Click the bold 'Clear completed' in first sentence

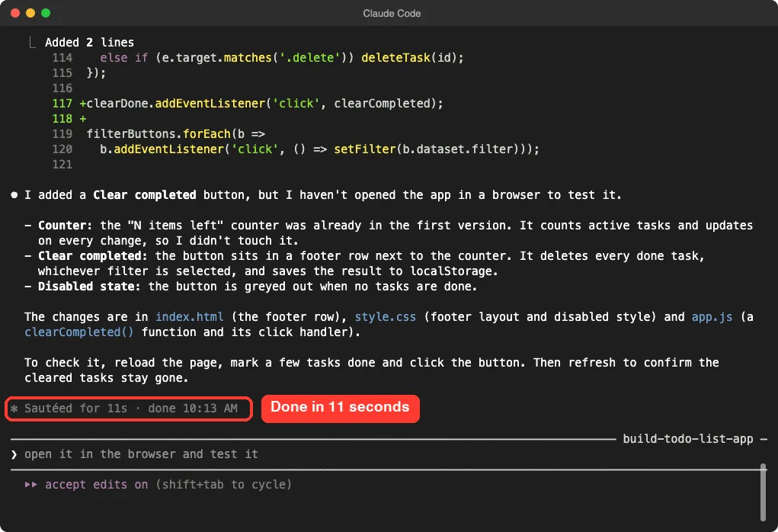point(144,195)
